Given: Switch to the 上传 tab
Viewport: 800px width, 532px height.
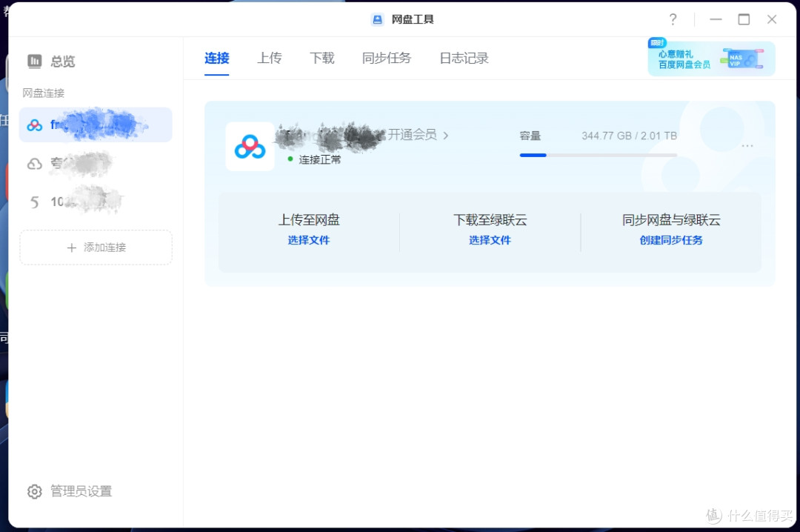Looking at the screenshot, I should (x=270, y=59).
